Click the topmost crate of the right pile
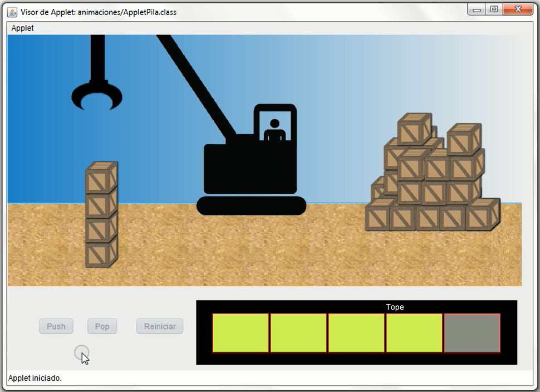 (415, 129)
